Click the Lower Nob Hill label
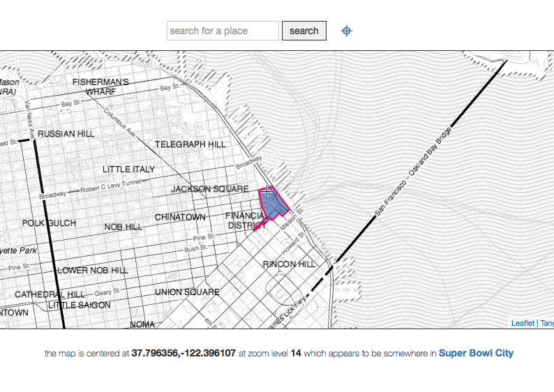The height and width of the screenshot is (392, 554). [93, 270]
